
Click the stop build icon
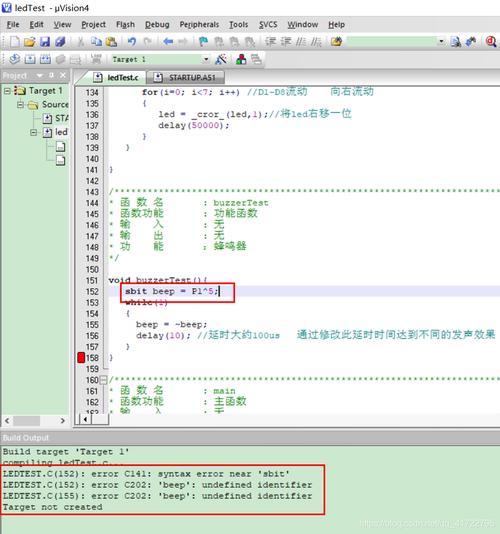click(x=76, y=59)
